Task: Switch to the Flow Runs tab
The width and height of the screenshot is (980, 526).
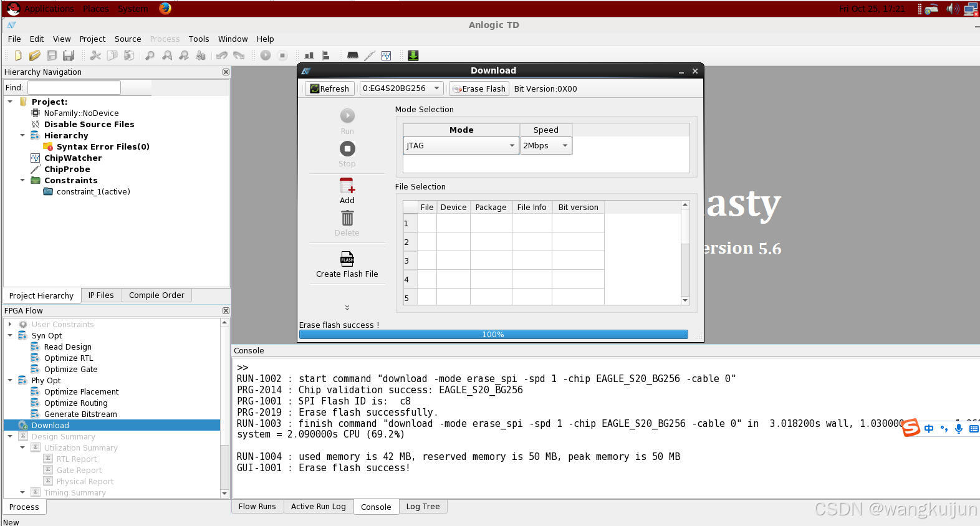Action: click(257, 507)
